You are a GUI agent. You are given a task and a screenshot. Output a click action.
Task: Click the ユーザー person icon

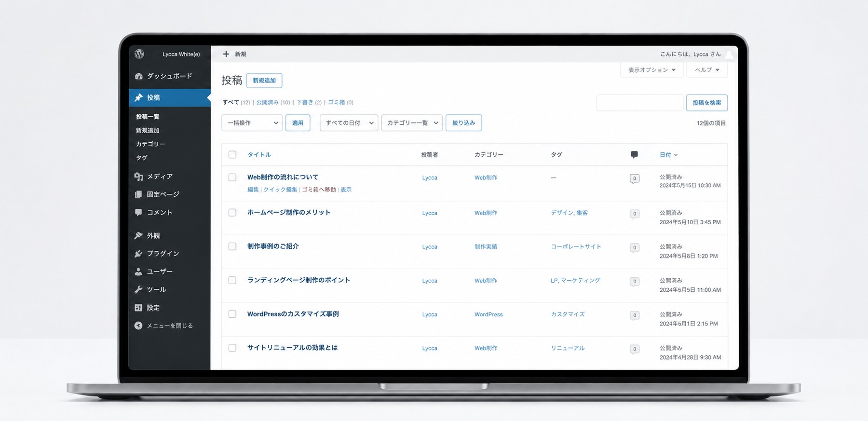coord(139,272)
